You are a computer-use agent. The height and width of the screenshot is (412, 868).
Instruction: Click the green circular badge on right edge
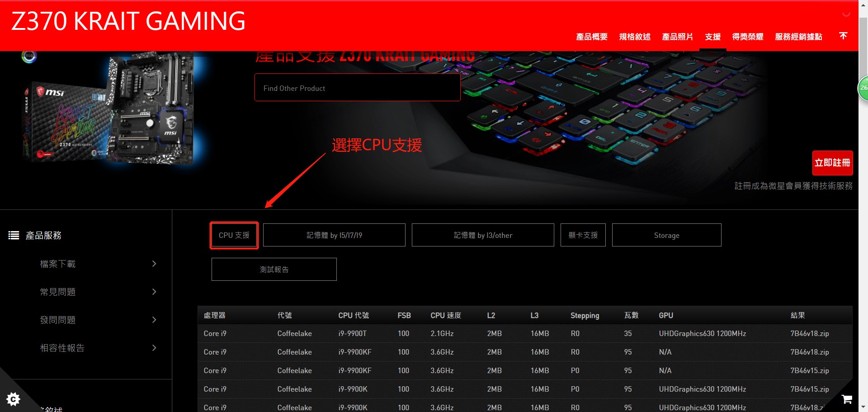tap(863, 88)
